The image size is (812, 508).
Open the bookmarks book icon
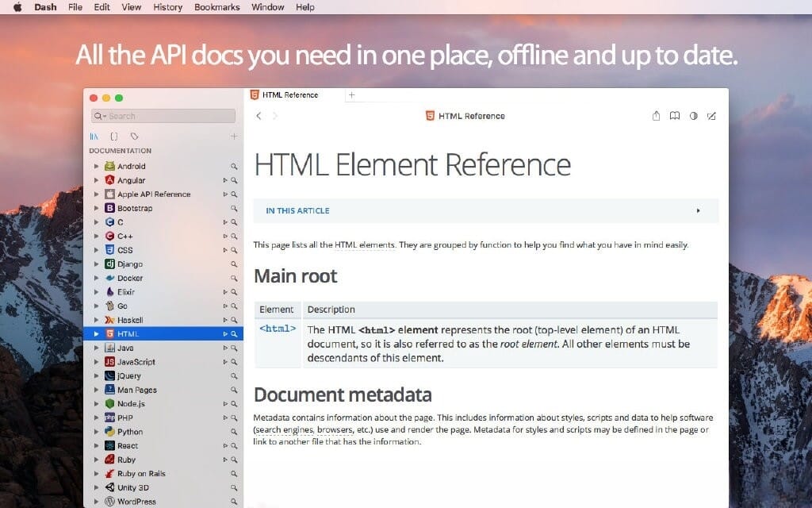coord(674,116)
